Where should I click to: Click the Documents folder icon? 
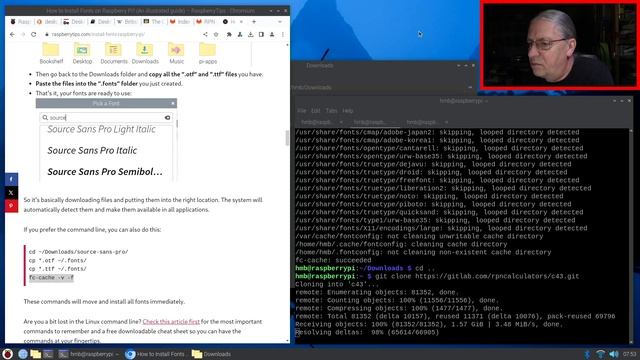pyautogui.click(x=113, y=50)
